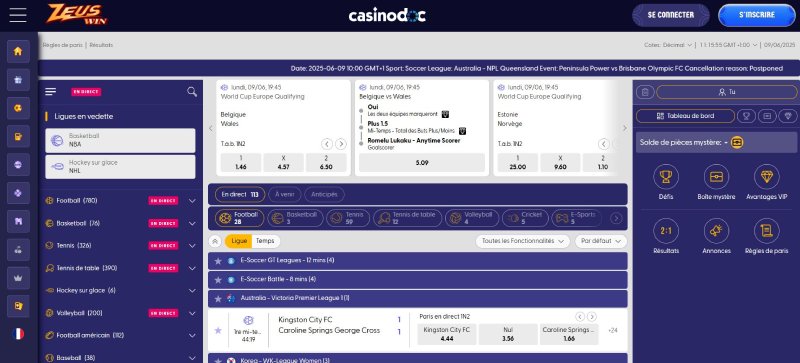Viewport: 800px width, 363px height.
Task: Click the French flag language icon
Action: (18, 334)
